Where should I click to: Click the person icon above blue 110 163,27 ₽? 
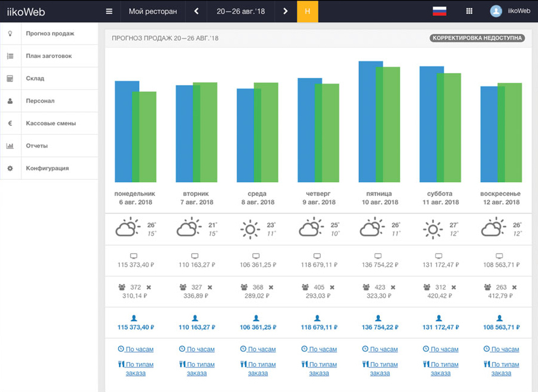(x=195, y=318)
